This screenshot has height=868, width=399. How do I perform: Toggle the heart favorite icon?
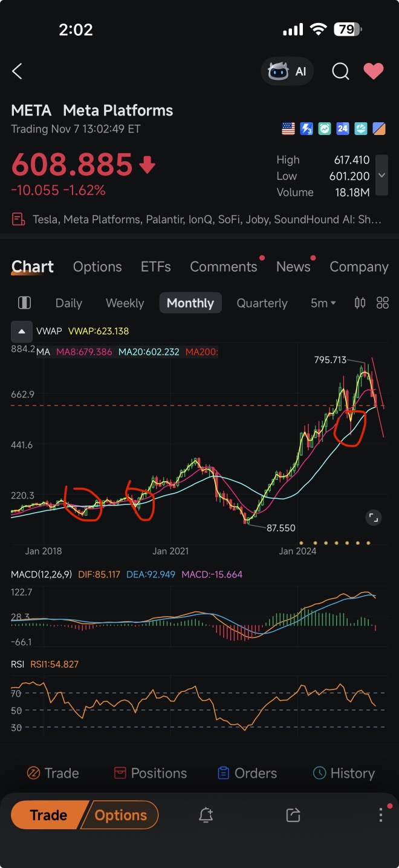click(373, 71)
